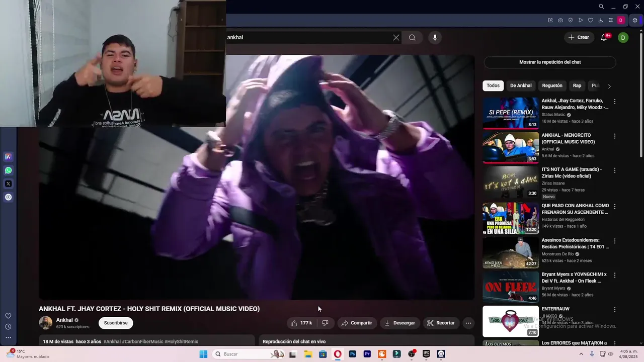644x362 pixels.
Task: Open WhatsApp from the Opera sidebar
Action: [8, 170]
